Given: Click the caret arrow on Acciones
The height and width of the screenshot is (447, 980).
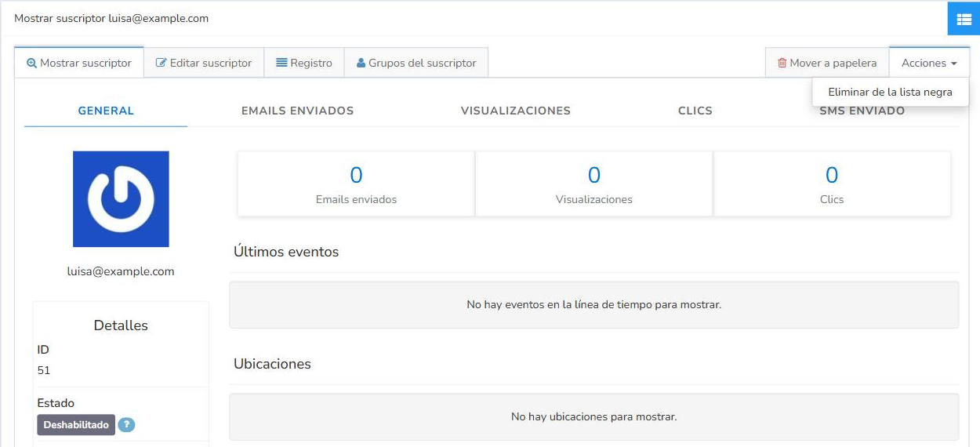Looking at the screenshot, I should (x=954, y=64).
